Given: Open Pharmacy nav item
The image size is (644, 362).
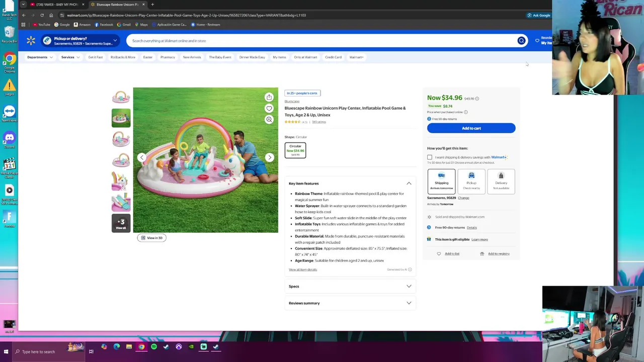Looking at the screenshot, I should tap(168, 57).
